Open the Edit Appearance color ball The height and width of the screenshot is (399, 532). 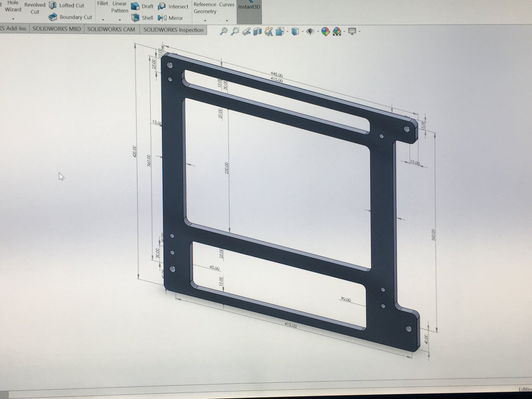(x=325, y=31)
